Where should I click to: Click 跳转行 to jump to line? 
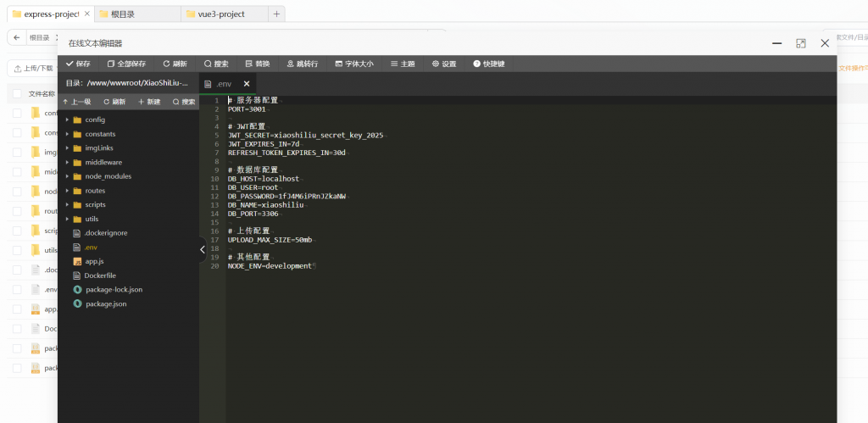coord(302,64)
